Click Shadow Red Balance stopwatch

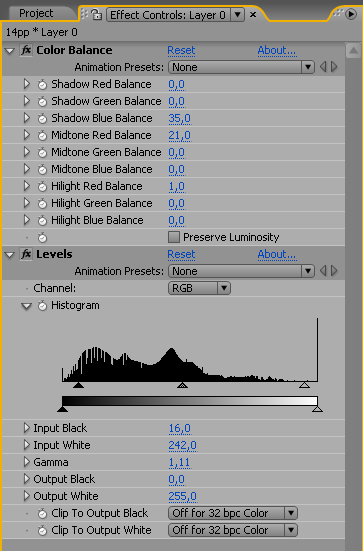(x=42, y=85)
